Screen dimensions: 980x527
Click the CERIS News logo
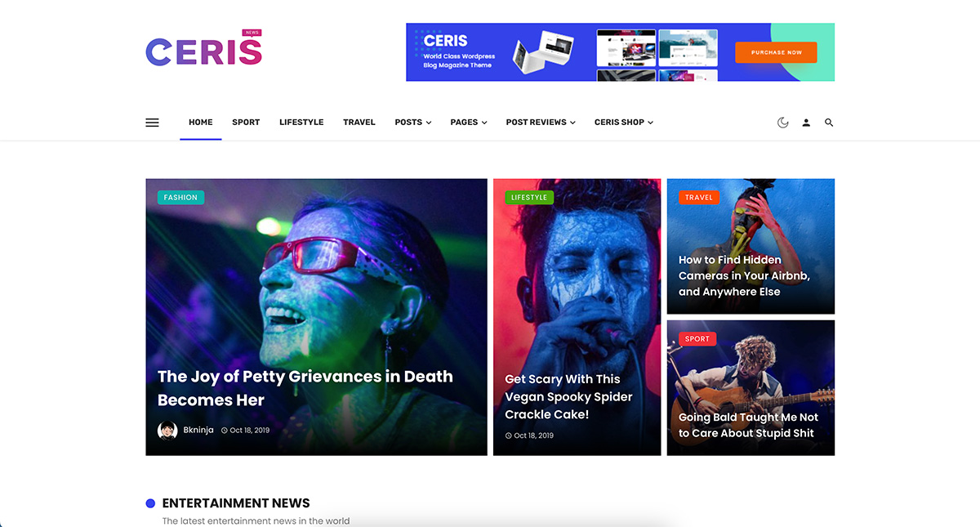pyautogui.click(x=204, y=49)
